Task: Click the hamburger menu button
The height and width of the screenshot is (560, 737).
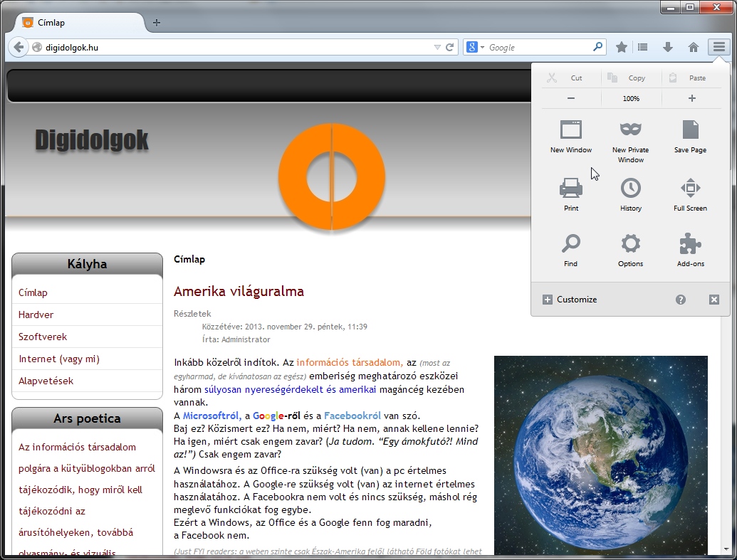Action: [x=719, y=47]
